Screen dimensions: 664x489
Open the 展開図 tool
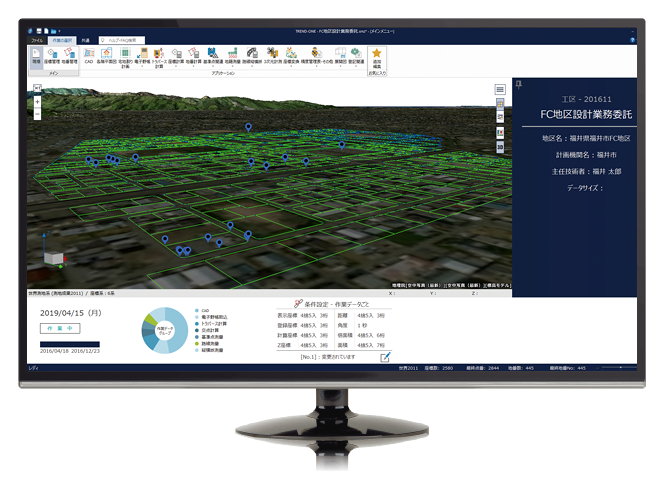point(340,56)
